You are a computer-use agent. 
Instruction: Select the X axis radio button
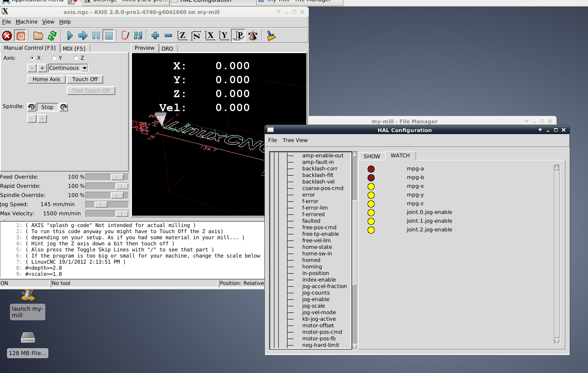tap(32, 58)
